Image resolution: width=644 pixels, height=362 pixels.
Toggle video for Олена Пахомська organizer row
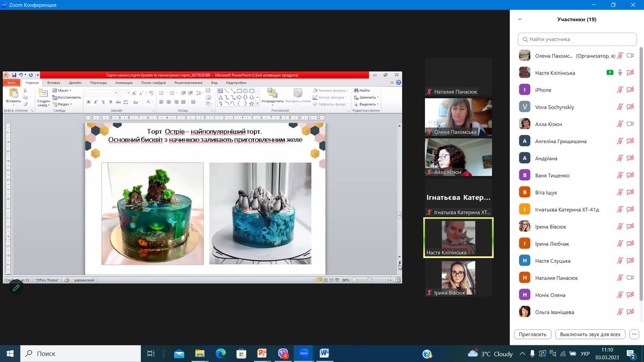tap(631, 56)
